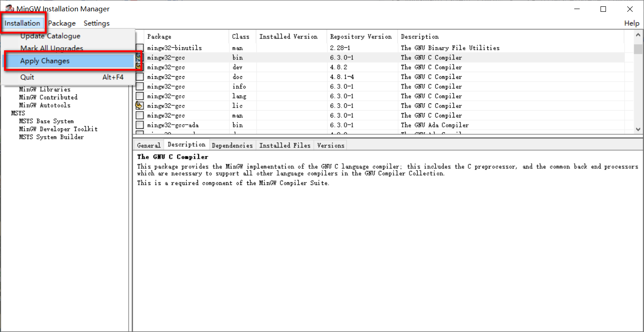Select the mingw32-binutils package name
This screenshot has height=332, width=644.
[174, 48]
